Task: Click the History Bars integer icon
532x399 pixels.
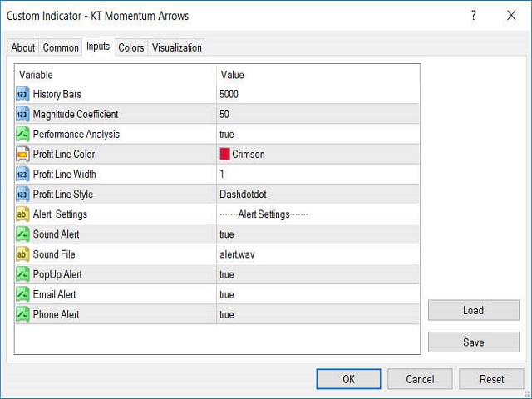Action: [x=22, y=94]
